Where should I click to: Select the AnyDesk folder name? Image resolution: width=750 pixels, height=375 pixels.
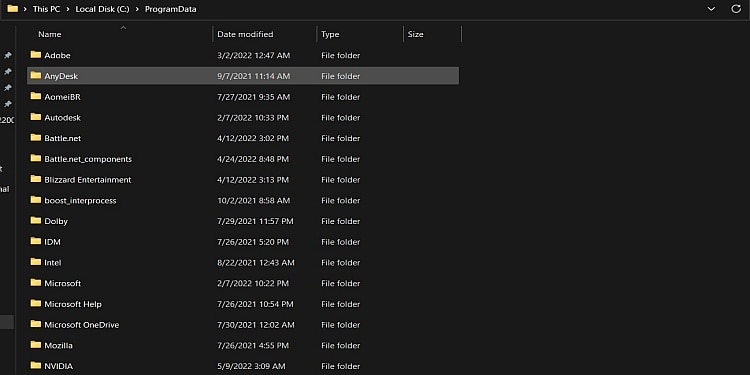[61, 76]
